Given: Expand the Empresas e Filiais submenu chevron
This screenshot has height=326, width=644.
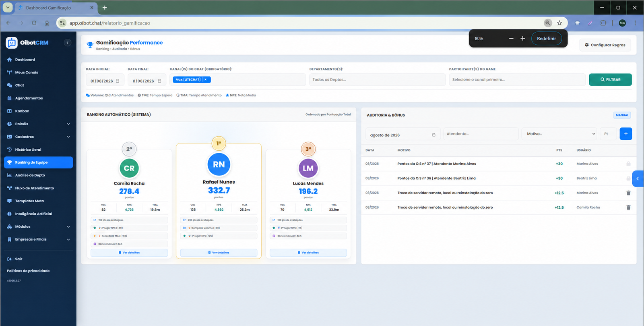Looking at the screenshot, I should pos(68,239).
